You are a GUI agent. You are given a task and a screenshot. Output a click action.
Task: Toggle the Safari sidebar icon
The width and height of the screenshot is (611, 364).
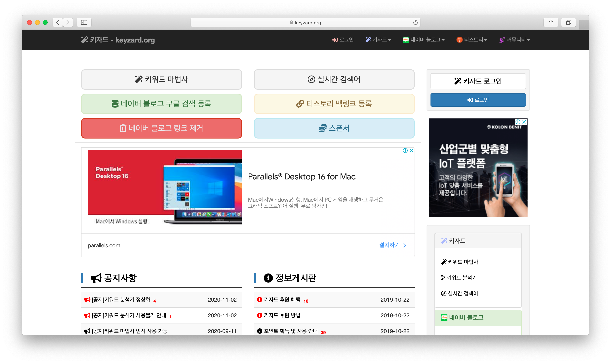[84, 23]
